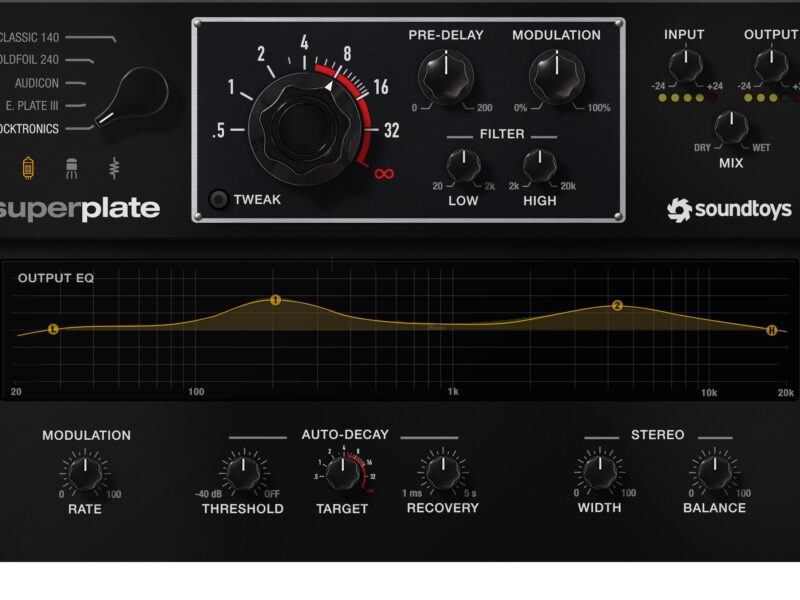Click the low shelf L node
This screenshot has height=600, width=800.
click(53, 329)
